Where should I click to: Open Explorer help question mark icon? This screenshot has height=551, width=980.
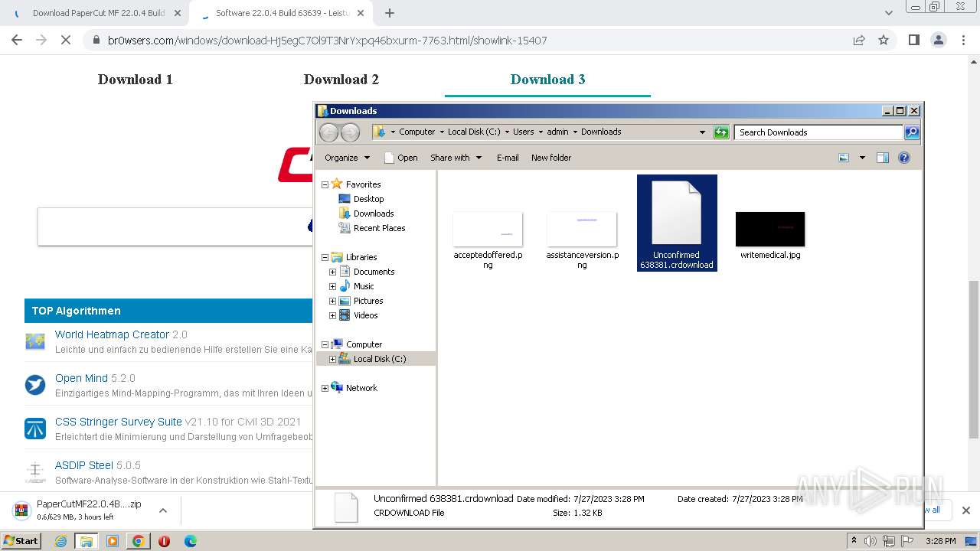[904, 158]
